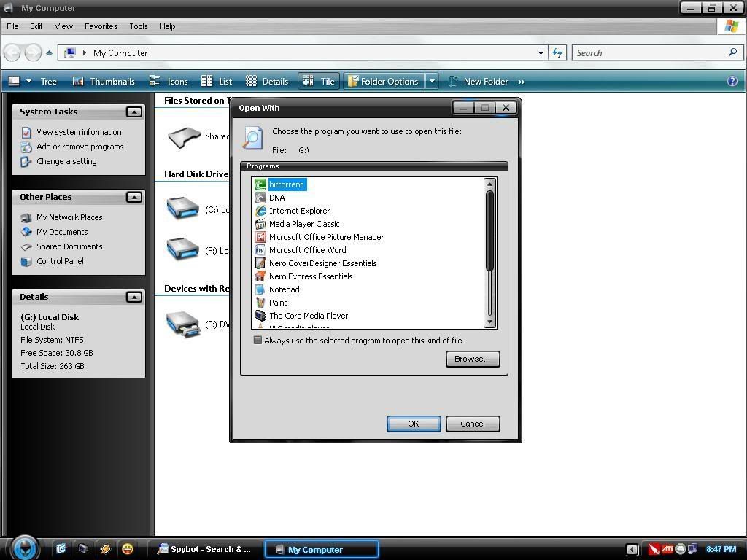Screen dimensions: 747x560
Task: Open the View menu
Action: 63,26
